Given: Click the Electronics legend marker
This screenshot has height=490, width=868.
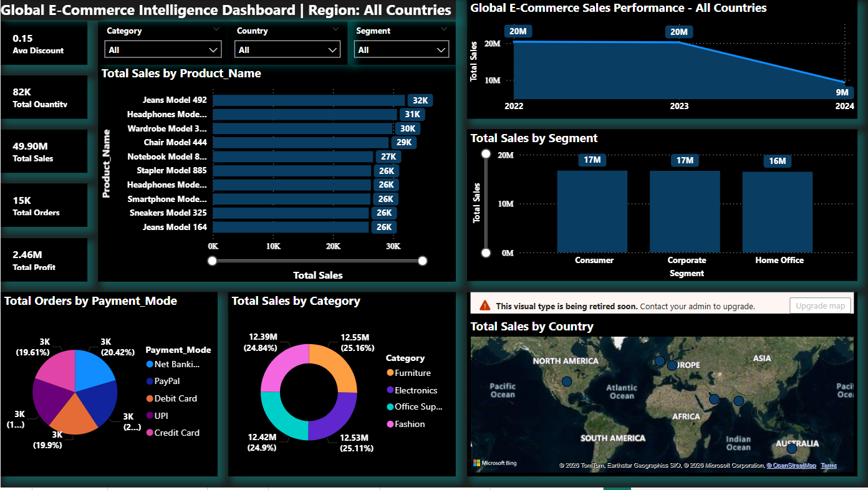Looking at the screenshot, I should (x=390, y=390).
